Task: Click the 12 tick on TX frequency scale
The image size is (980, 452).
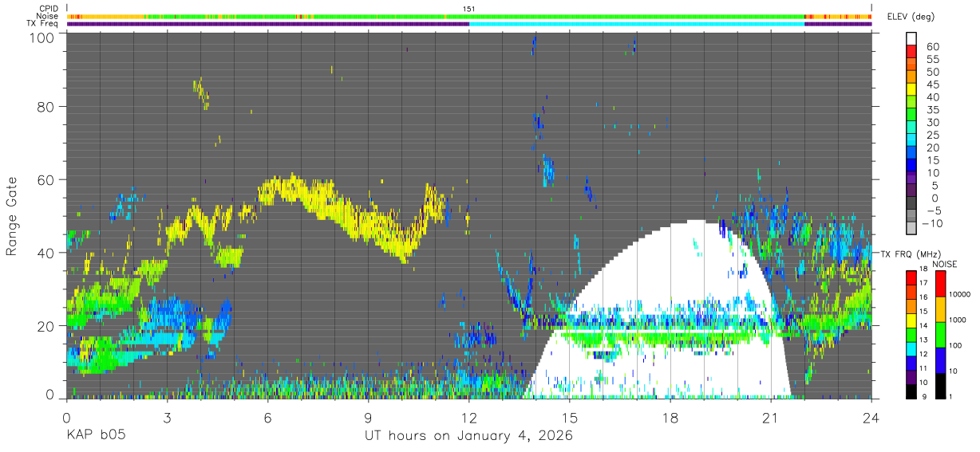Action: pyautogui.click(x=922, y=355)
